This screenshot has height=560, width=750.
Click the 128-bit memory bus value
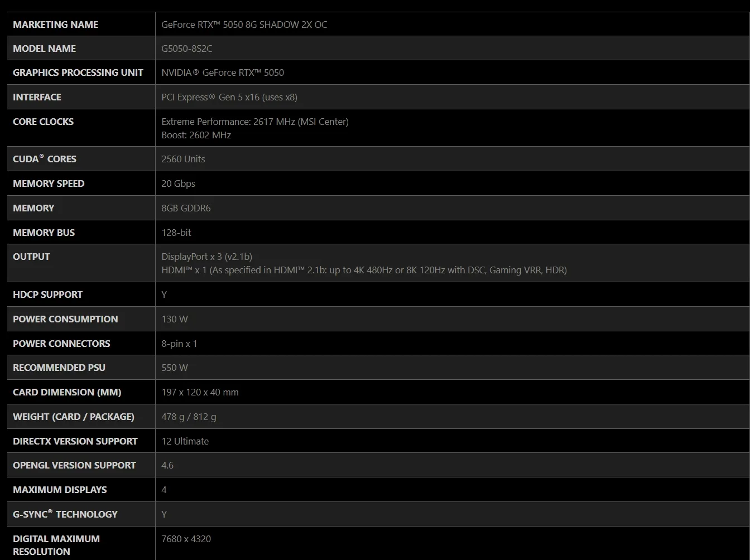click(x=176, y=233)
